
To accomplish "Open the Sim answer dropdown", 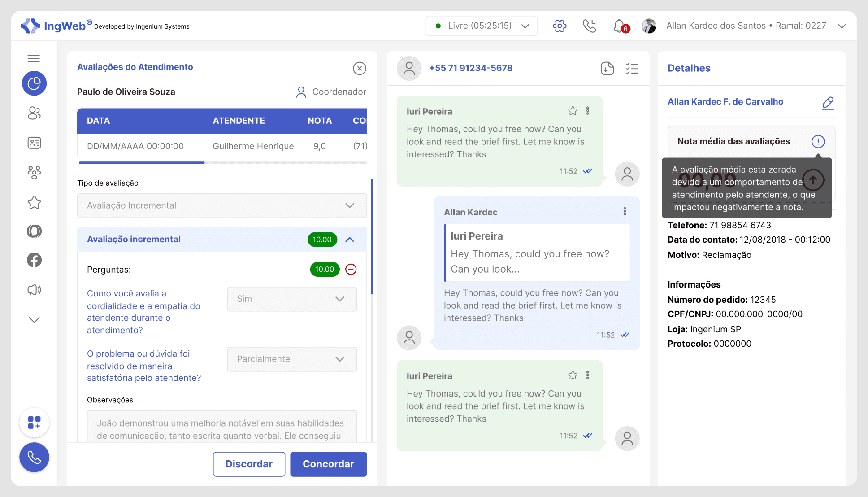I will 292,299.
